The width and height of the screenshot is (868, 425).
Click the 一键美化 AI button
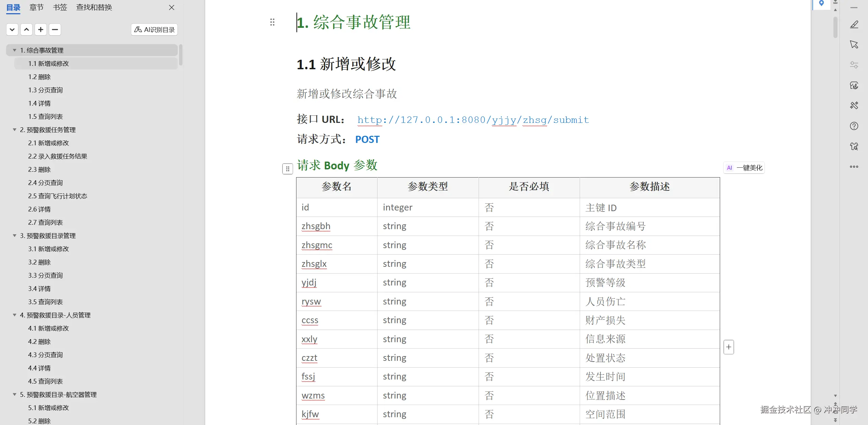coord(744,168)
